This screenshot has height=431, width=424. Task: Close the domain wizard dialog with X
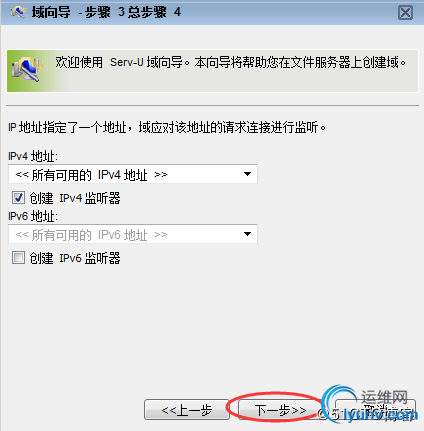pyautogui.click(x=405, y=13)
